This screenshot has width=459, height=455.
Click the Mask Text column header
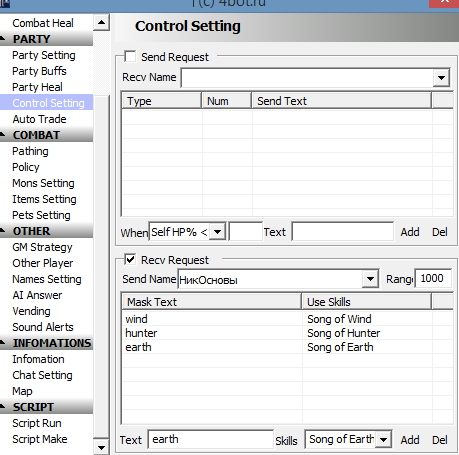[211, 302]
